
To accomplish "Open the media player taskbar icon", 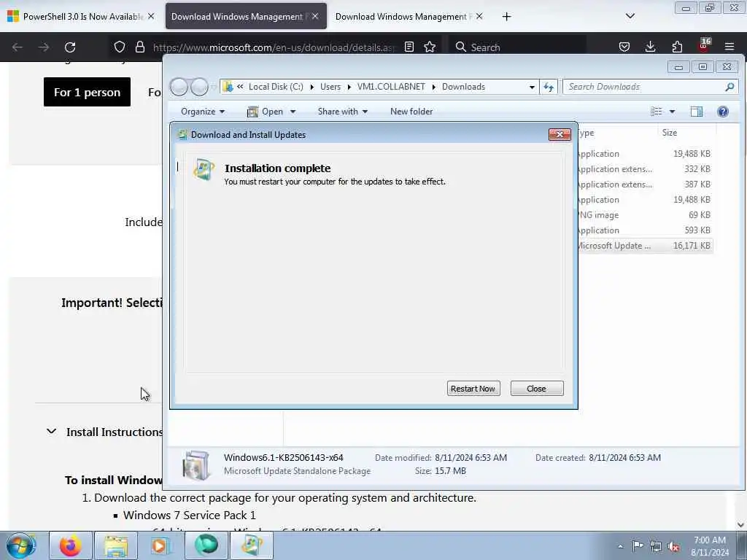I will pos(160,545).
